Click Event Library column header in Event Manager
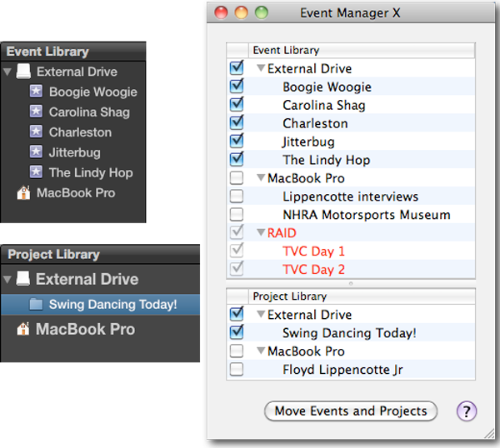Screen dimensions: 500x448 point(362,50)
